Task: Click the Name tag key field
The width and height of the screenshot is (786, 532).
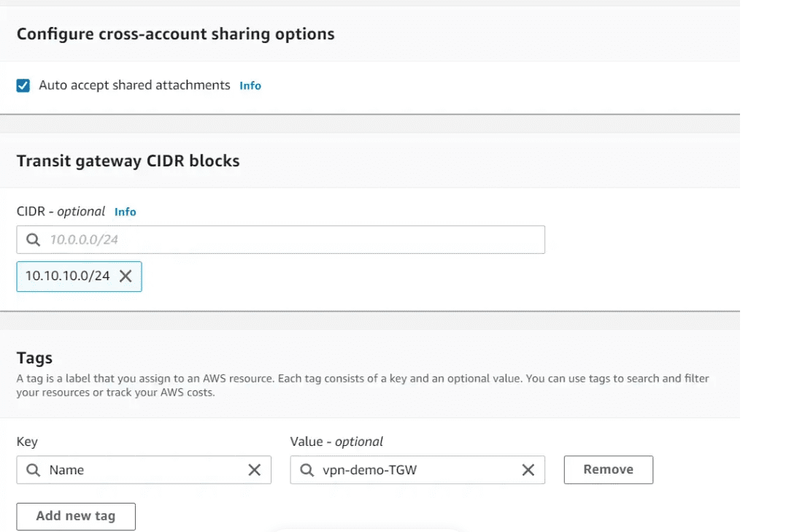Action: click(x=143, y=470)
